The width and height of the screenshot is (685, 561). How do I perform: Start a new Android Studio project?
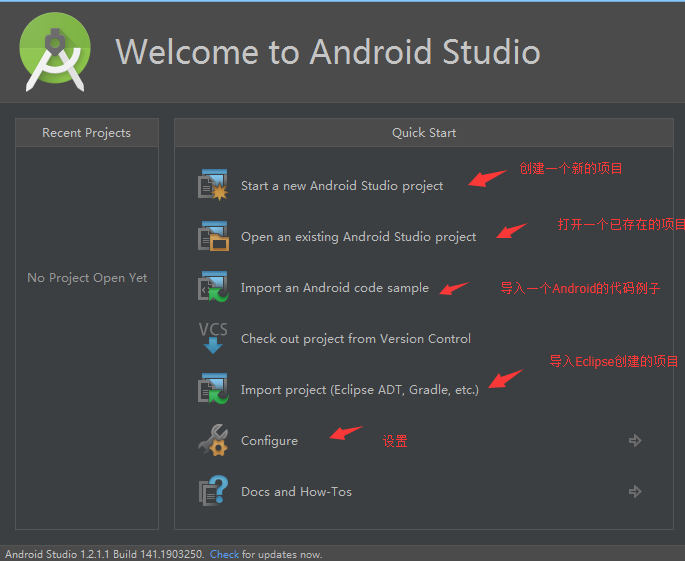342,186
